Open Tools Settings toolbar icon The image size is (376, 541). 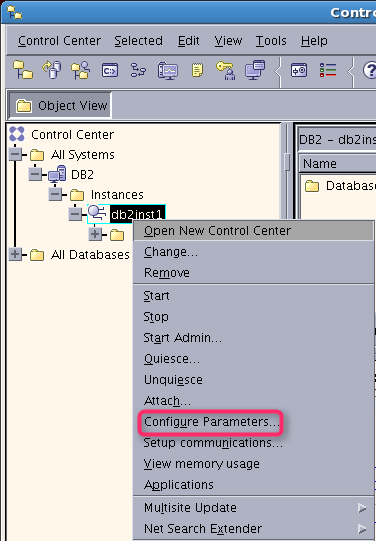[299, 70]
